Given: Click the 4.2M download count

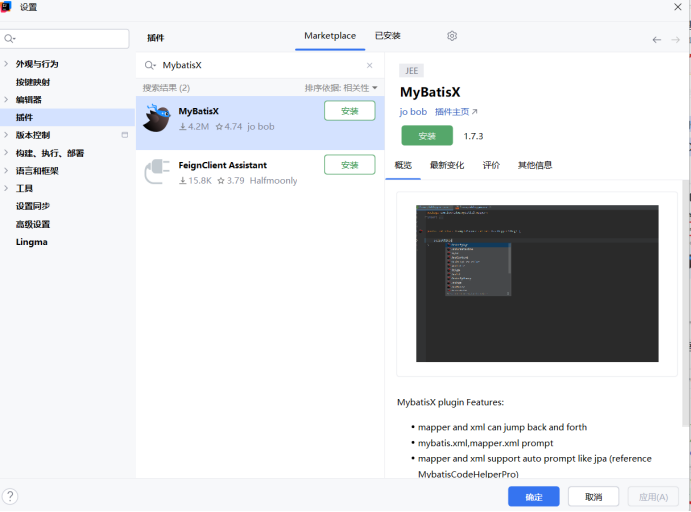Looking at the screenshot, I should 194,127.
